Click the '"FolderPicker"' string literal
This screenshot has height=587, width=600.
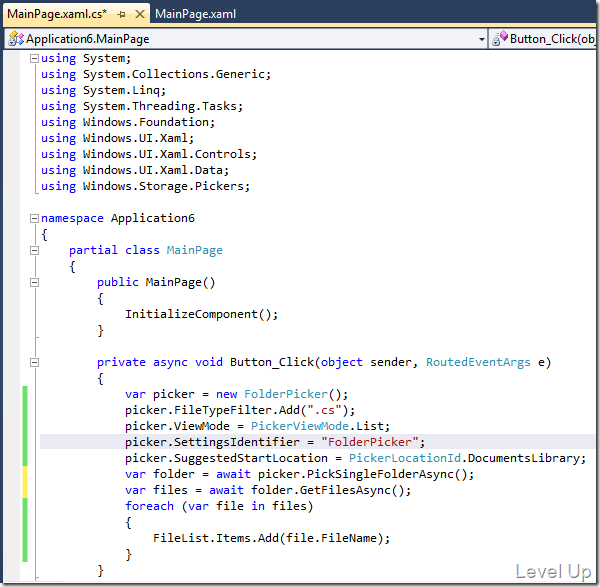pos(369,442)
